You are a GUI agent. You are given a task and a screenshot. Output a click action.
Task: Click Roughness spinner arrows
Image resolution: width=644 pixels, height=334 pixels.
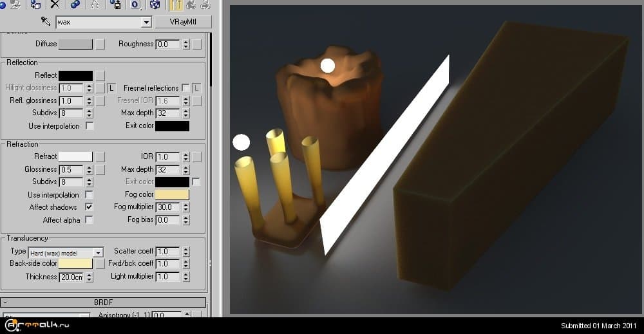click(186, 44)
